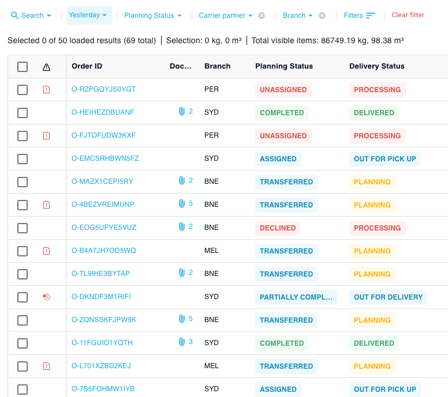Open the Search dropdown
This screenshot has width=448, height=397.
click(31, 15)
